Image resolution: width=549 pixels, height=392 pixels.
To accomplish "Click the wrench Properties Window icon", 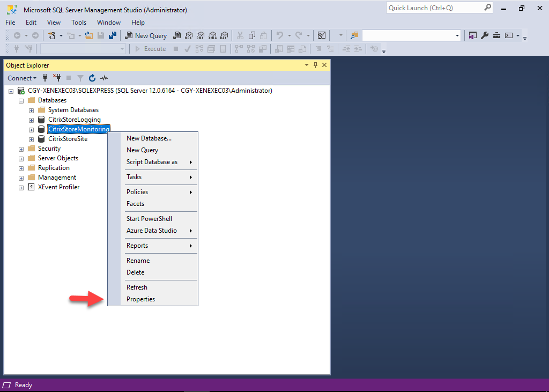I will pyautogui.click(x=485, y=35).
